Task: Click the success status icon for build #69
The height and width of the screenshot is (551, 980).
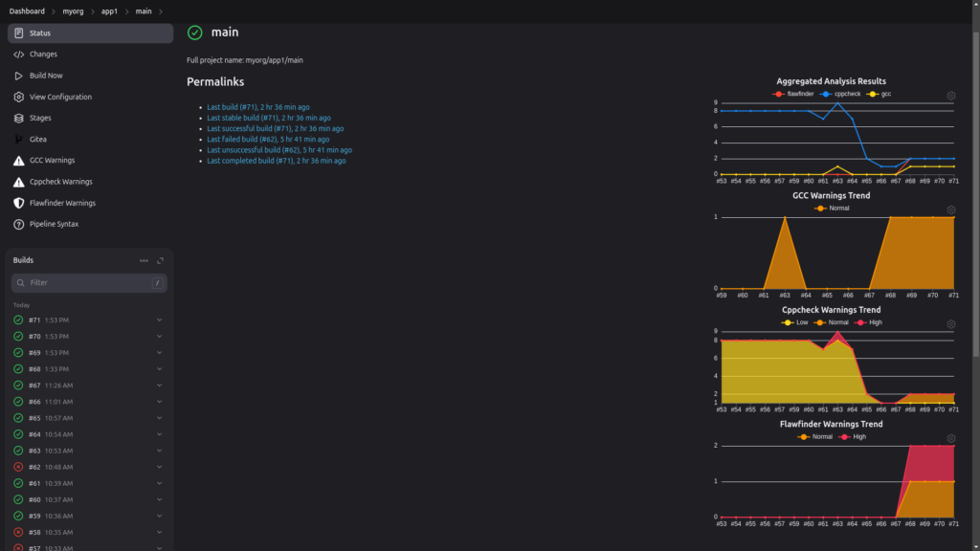Action: click(18, 352)
